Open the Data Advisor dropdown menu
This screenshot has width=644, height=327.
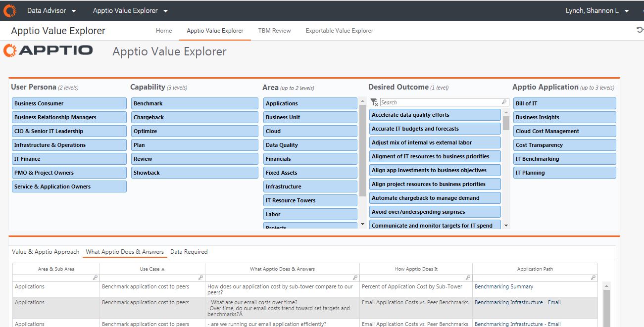click(x=51, y=10)
